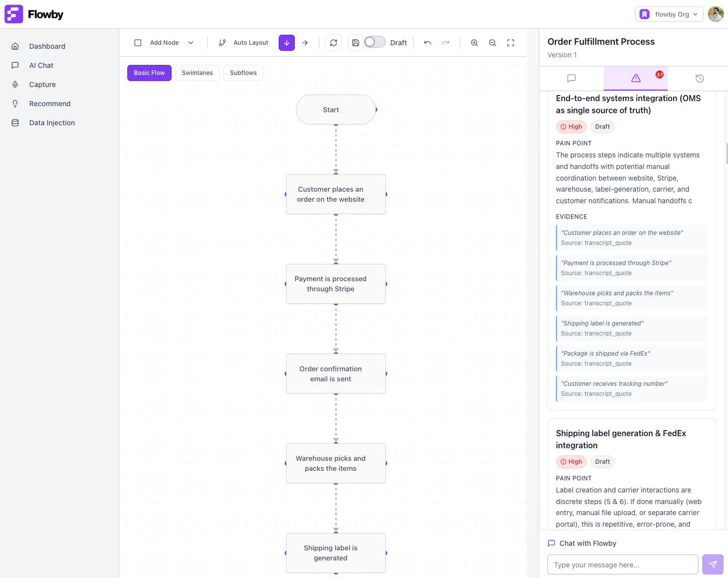This screenshot has width=728, height=578.
Task: Expand the purple layout direction dropdown
Action: (286, 43)
